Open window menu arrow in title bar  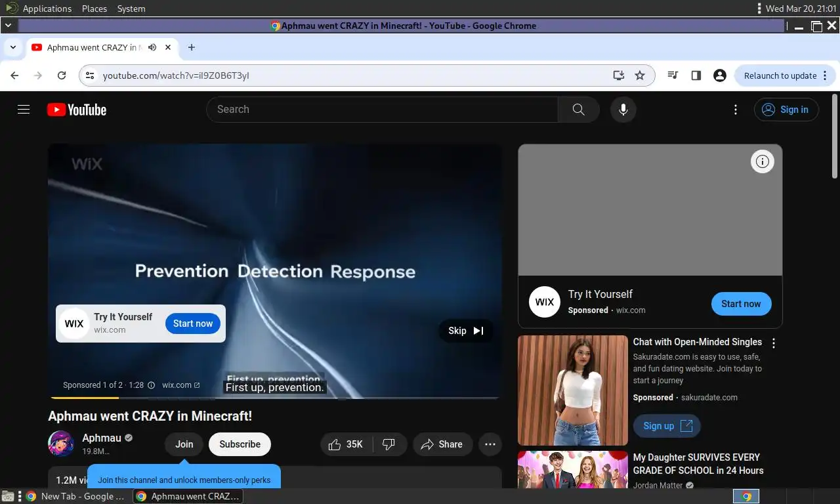coord(8,26)
